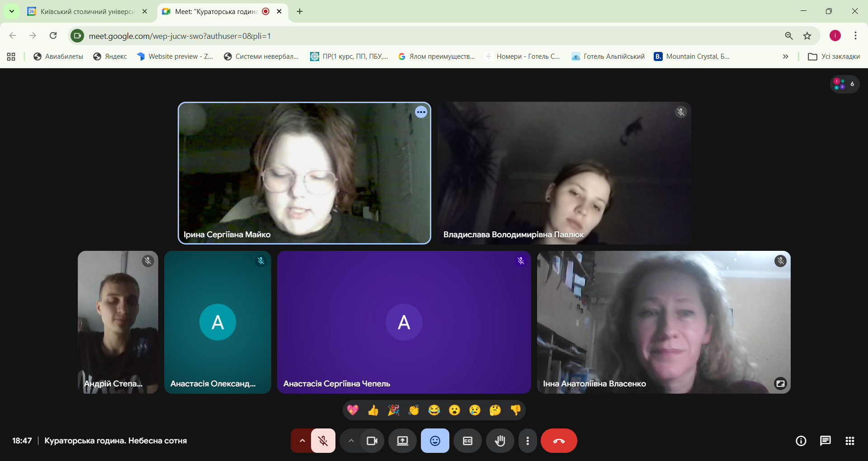This screenshot has height=461, width=868.
Task: Toggle closed captions button
Action: point(467,441)
